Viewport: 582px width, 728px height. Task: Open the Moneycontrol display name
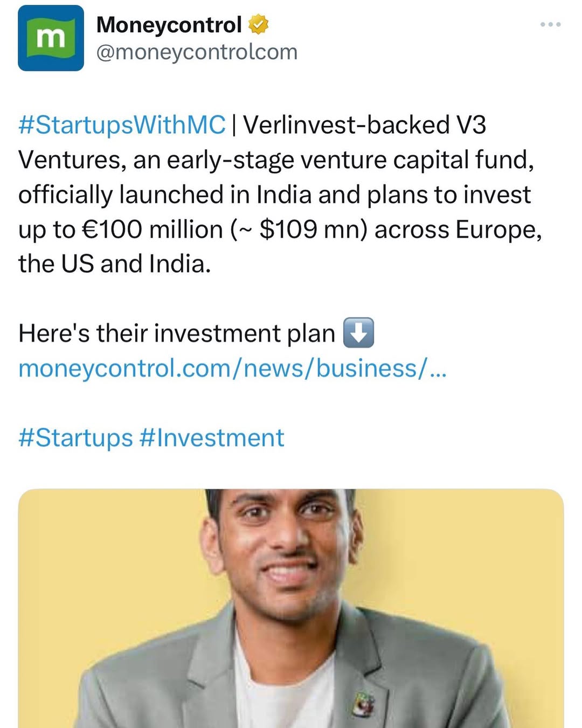[x=169, y=25]
